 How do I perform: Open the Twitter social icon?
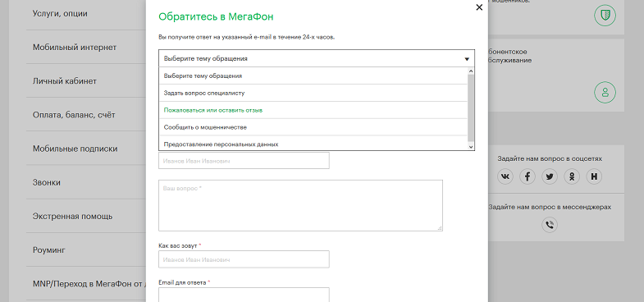click(550, 176)
